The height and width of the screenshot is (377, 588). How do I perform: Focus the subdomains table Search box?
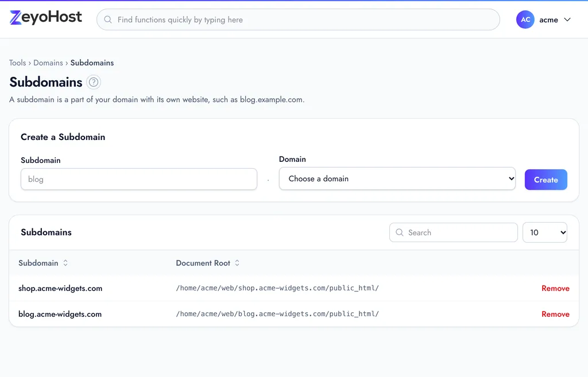(x=454, y=232)
